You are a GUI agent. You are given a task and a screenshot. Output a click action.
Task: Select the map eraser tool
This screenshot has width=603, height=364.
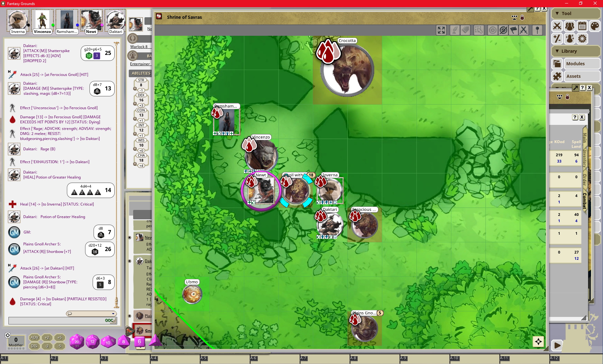[465, 30]
